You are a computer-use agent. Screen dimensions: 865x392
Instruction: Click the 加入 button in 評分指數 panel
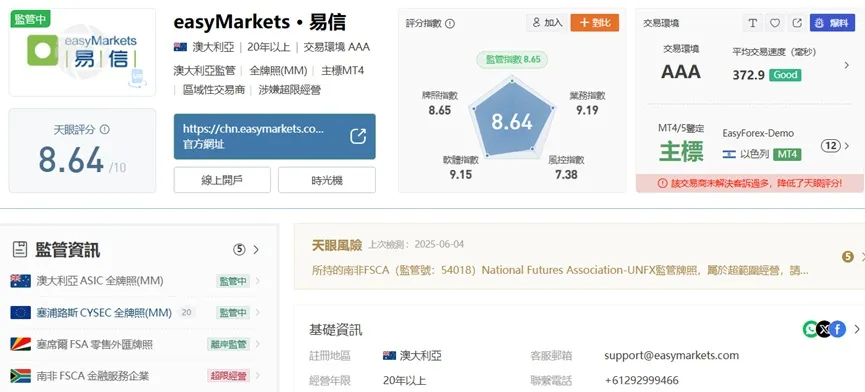pyautogui.click(x=547, y=23)
